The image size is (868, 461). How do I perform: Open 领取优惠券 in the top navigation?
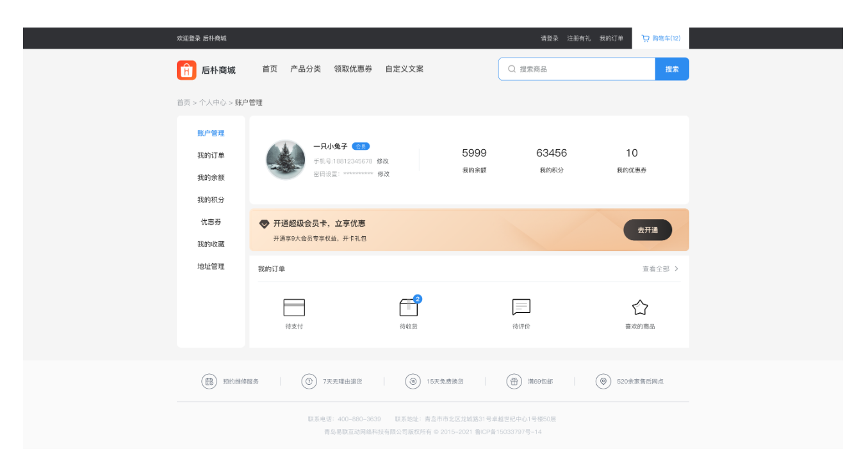353,69
